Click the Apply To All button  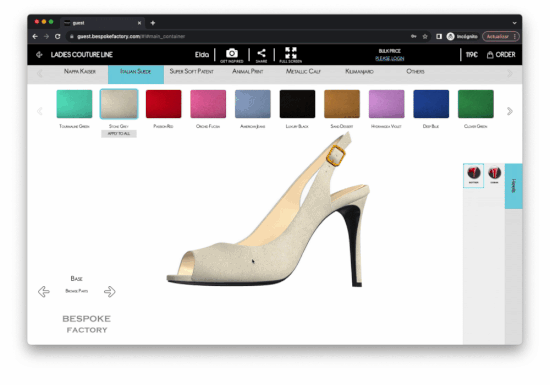tap(119, 134)
